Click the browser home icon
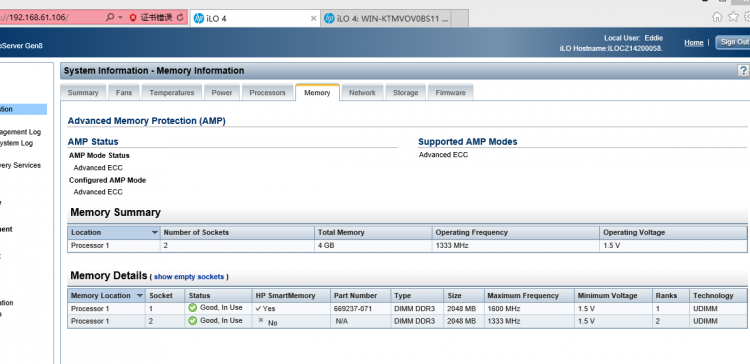750x364 pixels. pos(717,17)
